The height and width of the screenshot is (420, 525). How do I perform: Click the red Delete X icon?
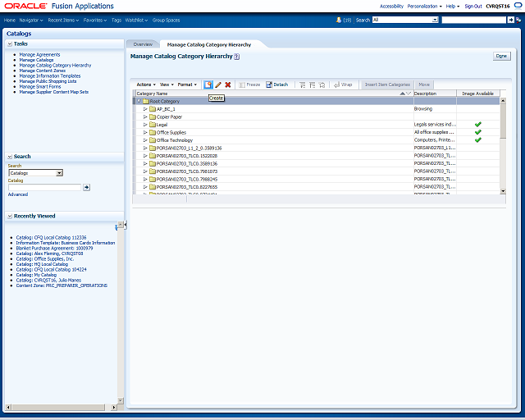coord(228,84)
